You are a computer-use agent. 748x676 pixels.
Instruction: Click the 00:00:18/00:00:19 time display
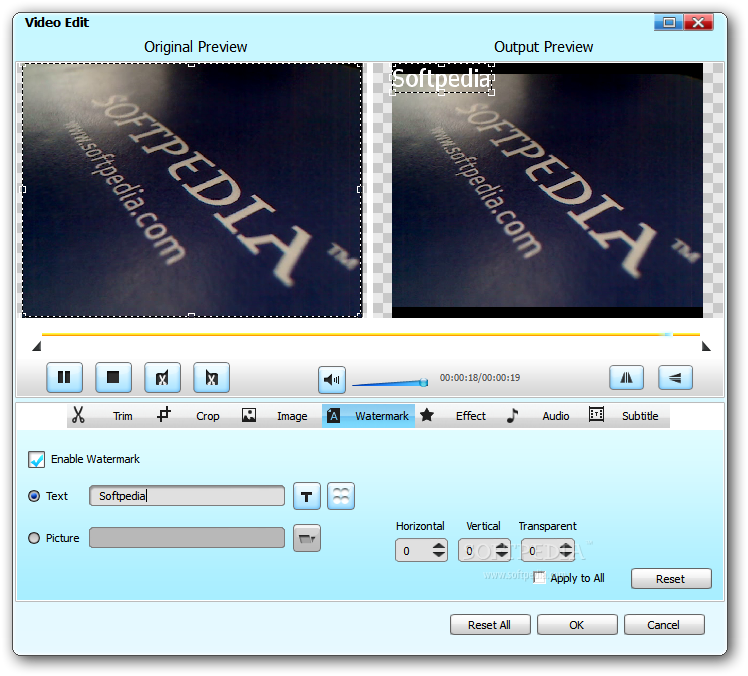tap(480, 378)
